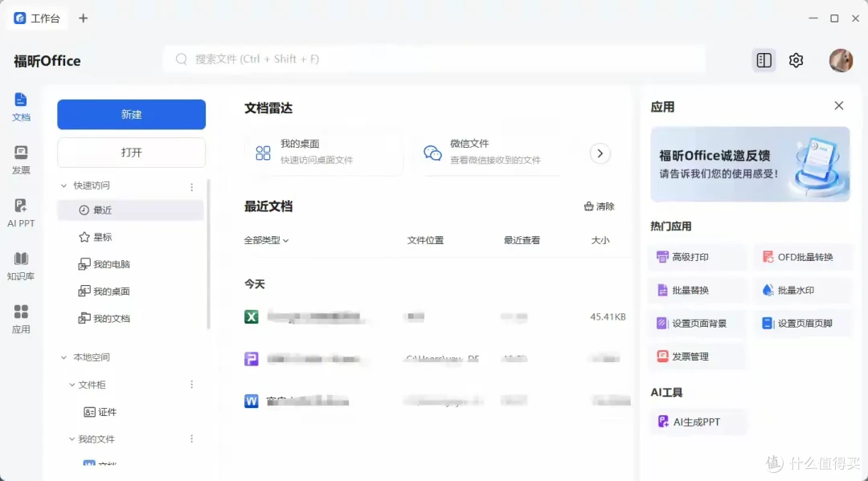The width and height of the screenshot is (868, 481).
Task: Open the 微信文件 document radar card
Action: (x=493, y=153)
